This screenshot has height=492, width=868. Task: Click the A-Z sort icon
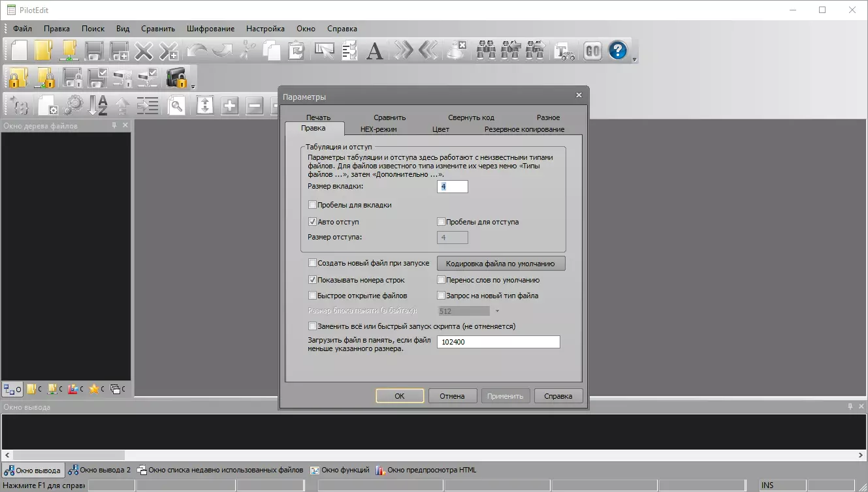point(98,105)
